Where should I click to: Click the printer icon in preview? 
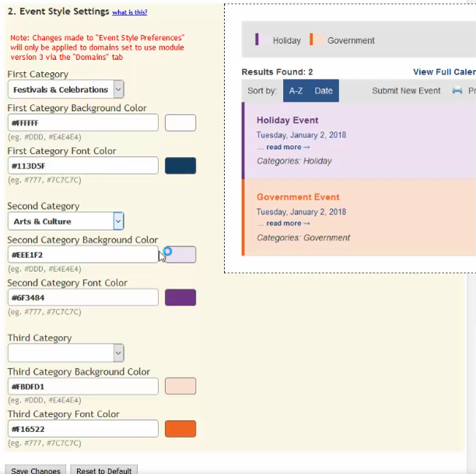coord(457,90)
